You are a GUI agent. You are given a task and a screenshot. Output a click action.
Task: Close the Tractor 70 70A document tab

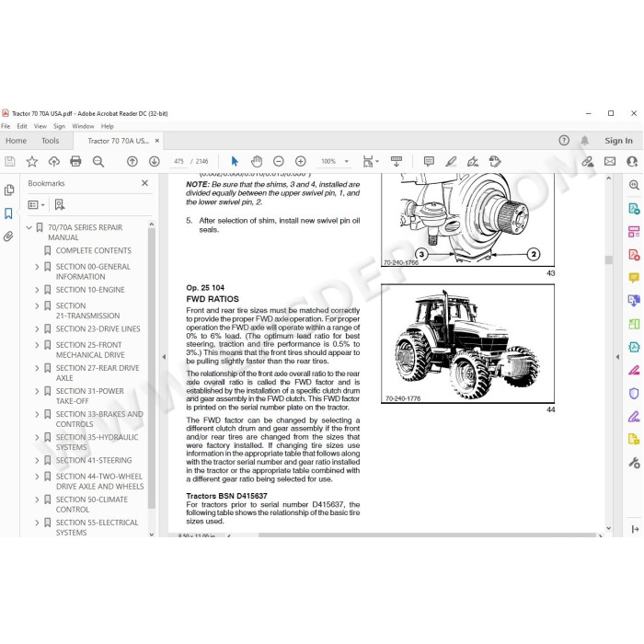pos(157,141)
